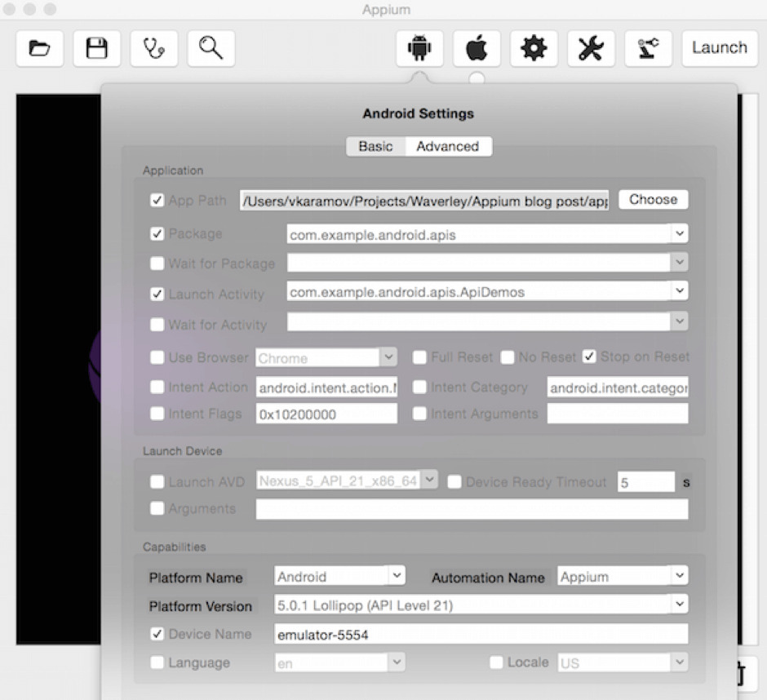Enable the Intent Arguments checkbox
The height and width of the screenshot is (700, 767).
tap(419, 414)
